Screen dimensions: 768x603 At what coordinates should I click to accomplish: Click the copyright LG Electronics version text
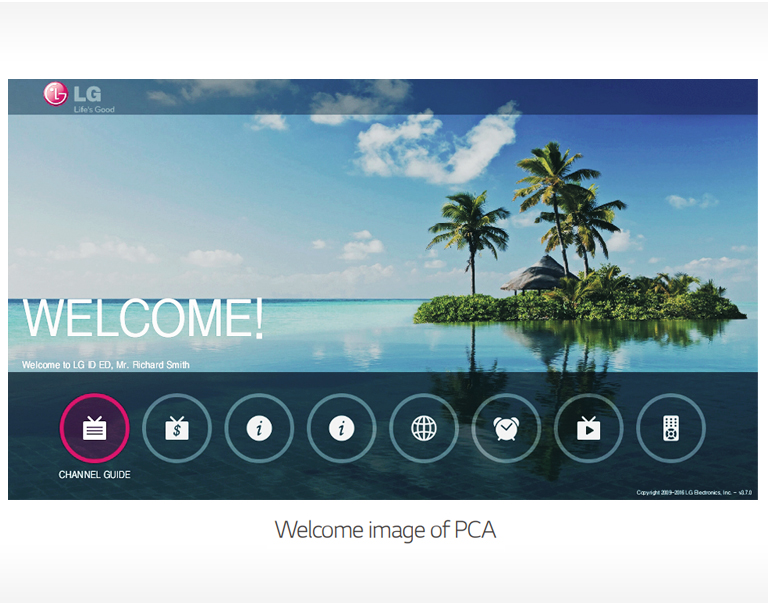tap(693, 492)
